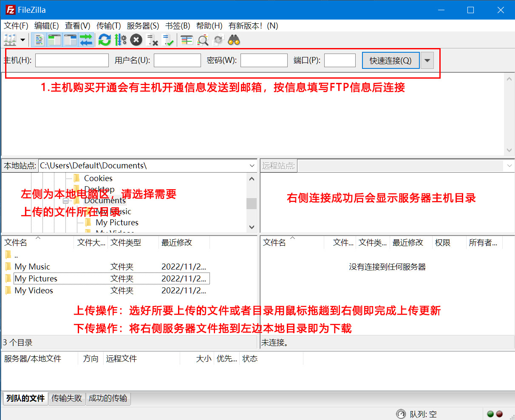Viewport: 515px width, 420px height.
Task: Switch to the 成功的传输 tab
Action: pyautogui.click(x=108, y=398)
